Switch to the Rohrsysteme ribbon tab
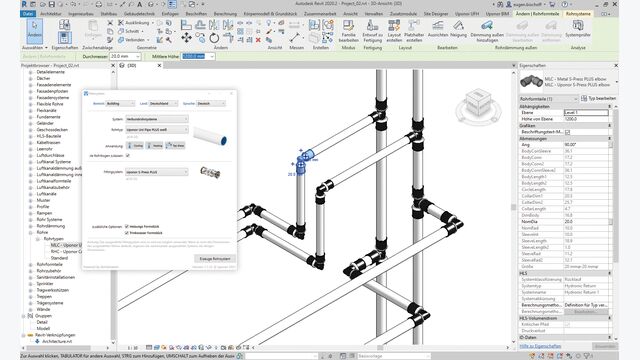 click(578, 14)
